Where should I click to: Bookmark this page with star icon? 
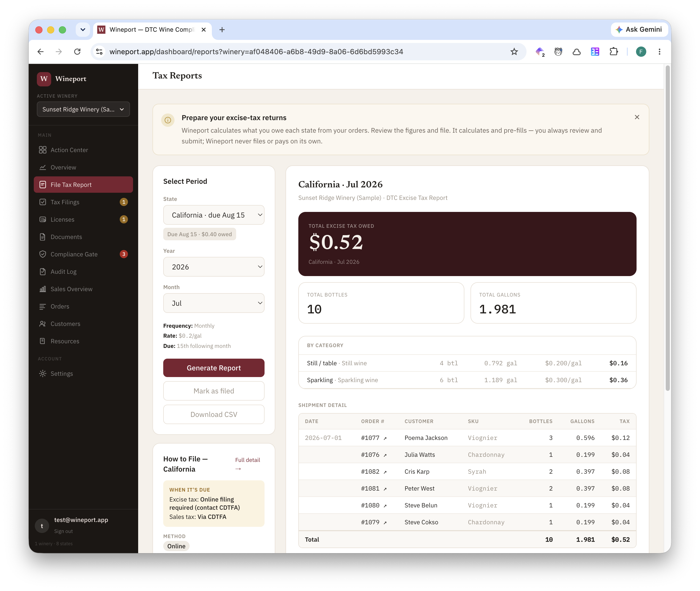tap(514, 52)
